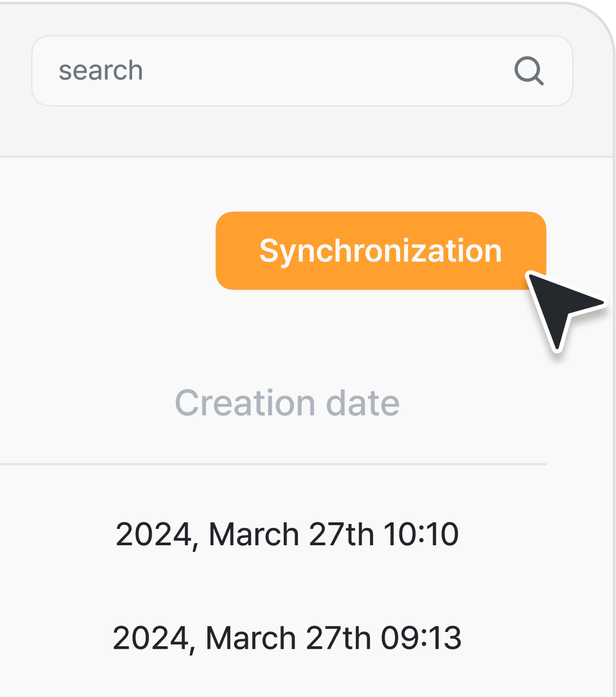The width and height of the screenshot is (616, 697).
Task: Sort by the Creation date column header
Action: (x=287, y=403)
